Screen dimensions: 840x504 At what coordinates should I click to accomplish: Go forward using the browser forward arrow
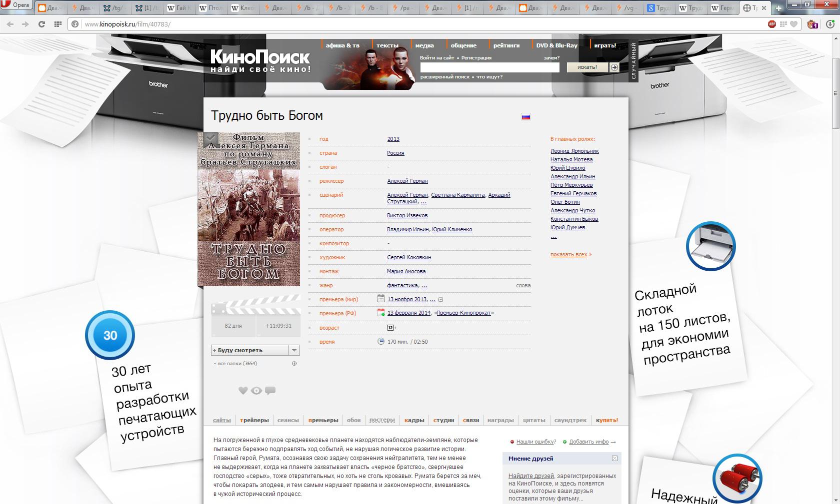24,24
